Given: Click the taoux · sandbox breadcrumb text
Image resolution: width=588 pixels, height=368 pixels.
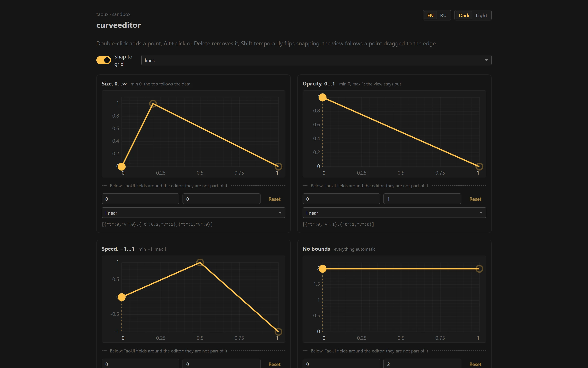Looking at the screenshot, I should [x=114, y=14].
